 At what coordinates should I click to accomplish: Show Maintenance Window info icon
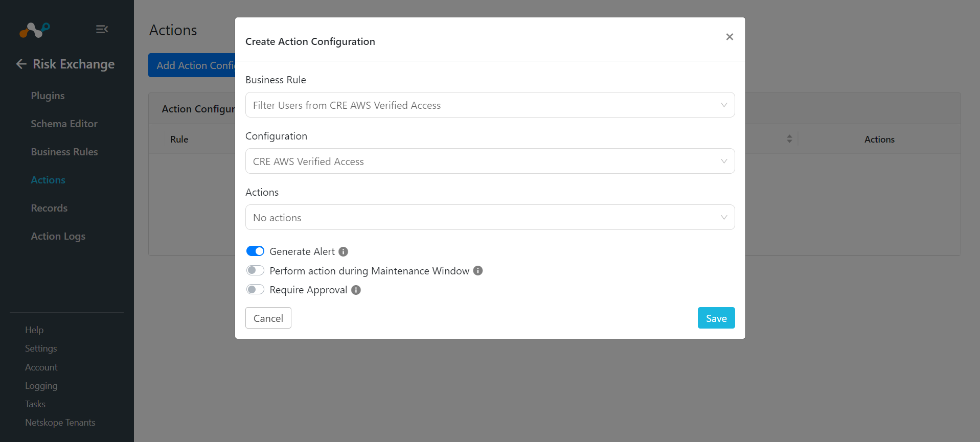pyautogui.click(x=478, y=270)
